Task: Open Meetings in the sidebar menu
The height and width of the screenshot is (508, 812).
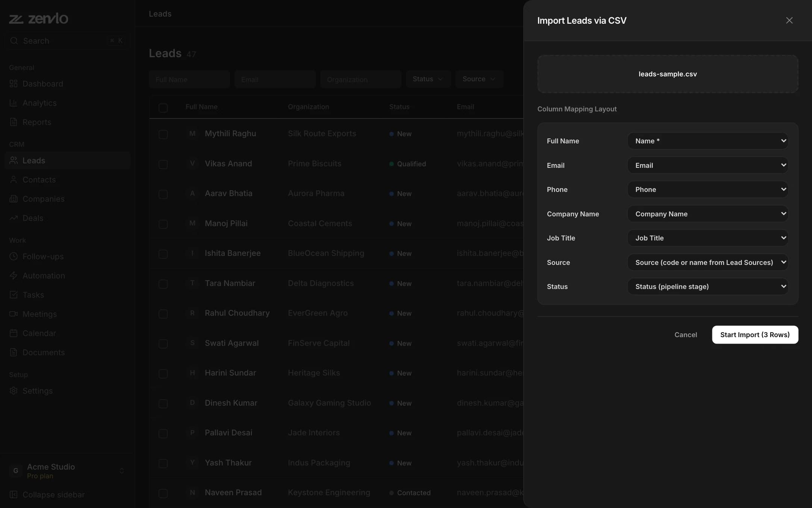Action: pyautogui.click(x=67, y=314)
